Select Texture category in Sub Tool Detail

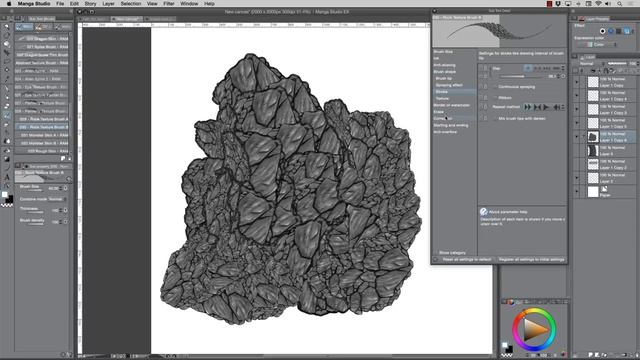[442, 98]
